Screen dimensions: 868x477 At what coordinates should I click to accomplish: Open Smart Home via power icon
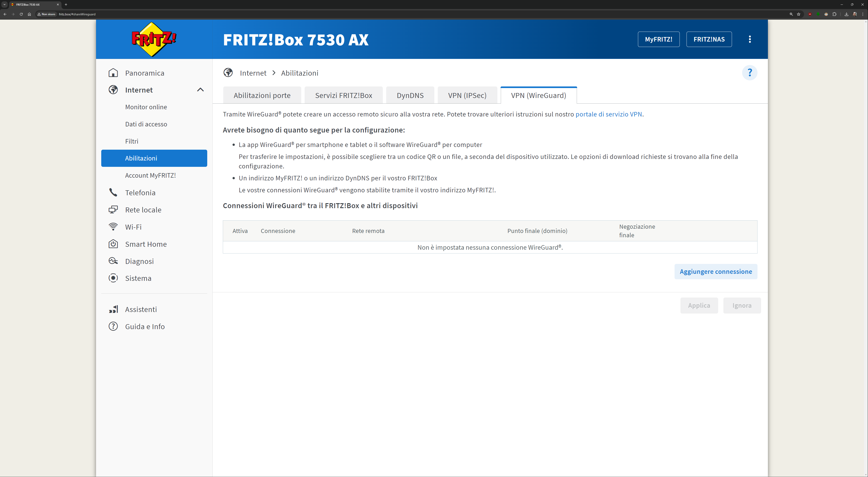[x=113, y=244]
